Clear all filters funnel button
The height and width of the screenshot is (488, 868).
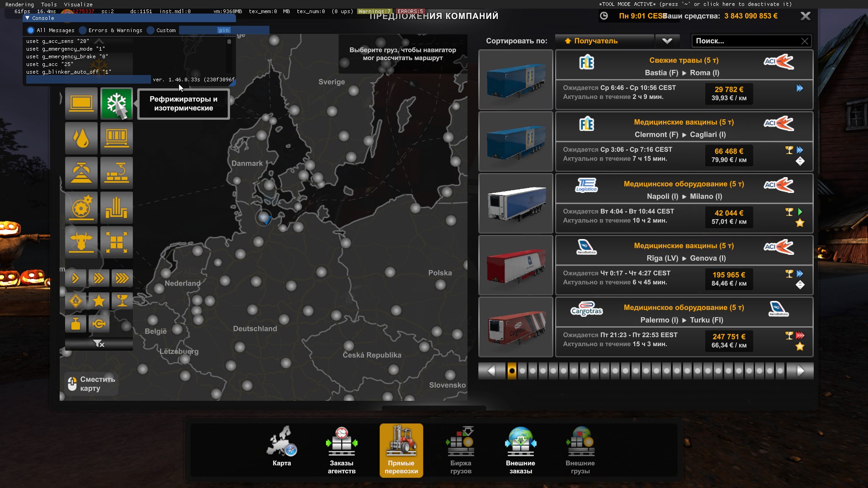(x=99, y=344)
